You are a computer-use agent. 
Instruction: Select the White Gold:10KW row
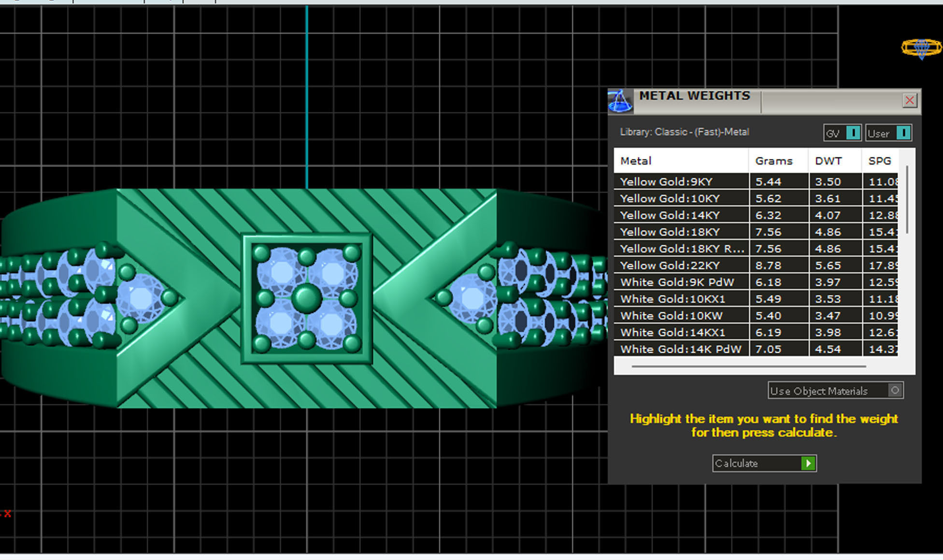click(671, 316)
